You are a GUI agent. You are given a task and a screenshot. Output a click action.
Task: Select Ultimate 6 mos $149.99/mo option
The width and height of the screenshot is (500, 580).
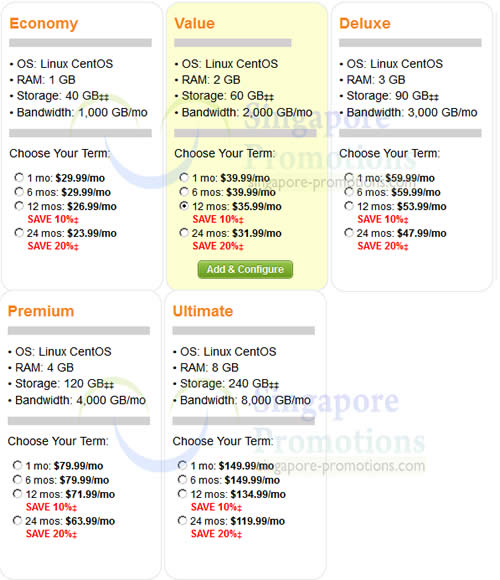point(182,479)
